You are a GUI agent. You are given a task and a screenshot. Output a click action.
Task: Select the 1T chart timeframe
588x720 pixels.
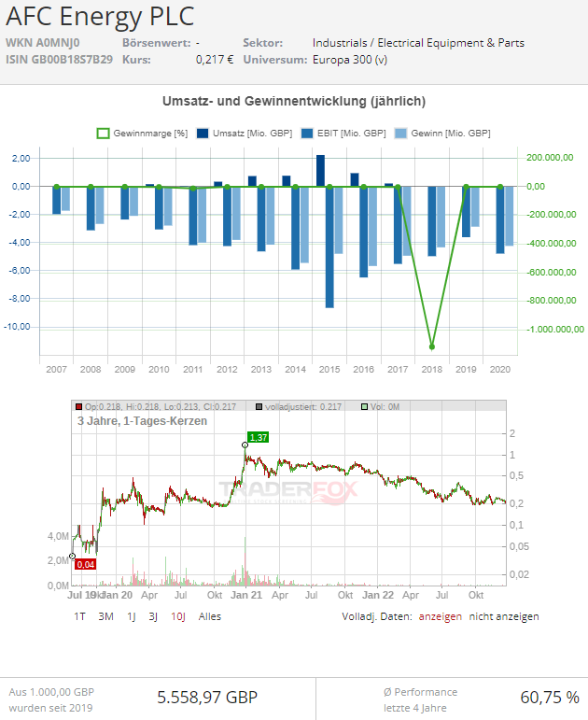[x=79, y=616]
